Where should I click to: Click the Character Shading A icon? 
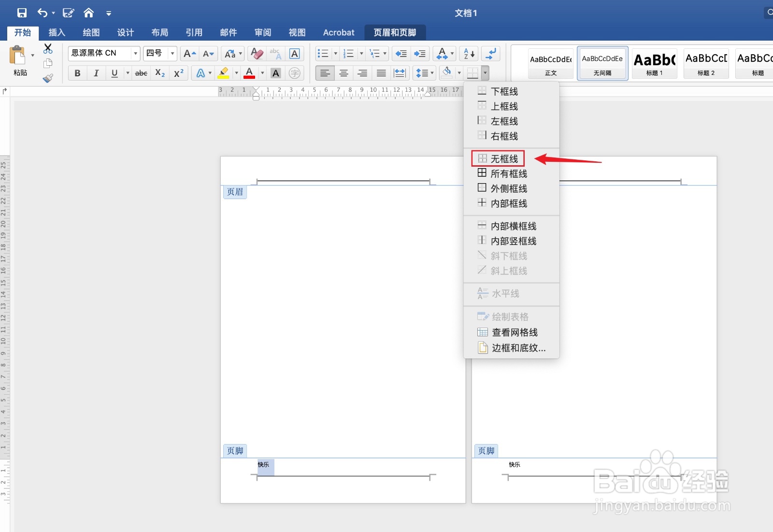click(x=276, y=73)
